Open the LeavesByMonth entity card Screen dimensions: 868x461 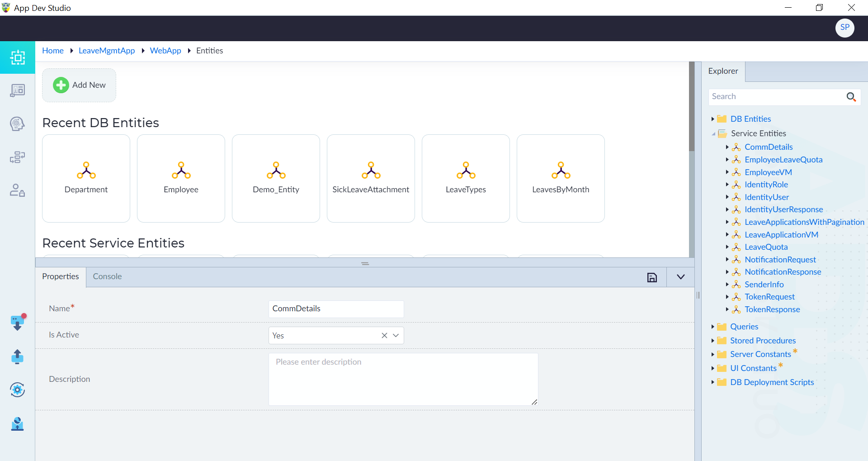(561, 178)
